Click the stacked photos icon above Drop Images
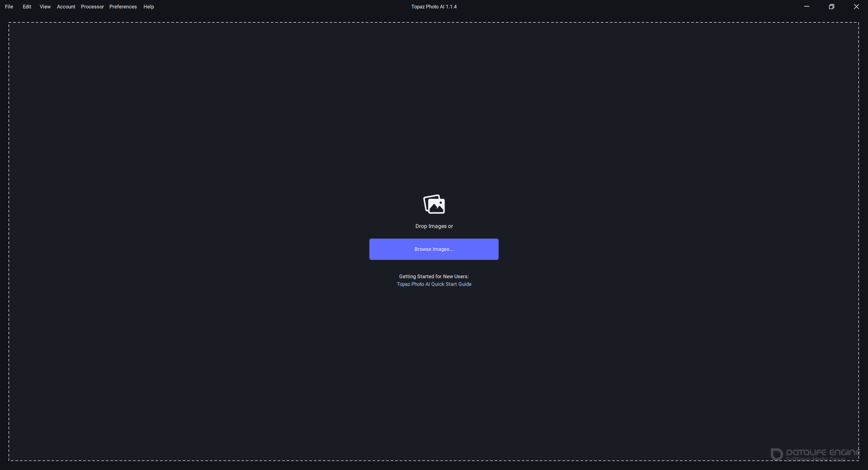Image resolution: width=868 pixels, height=470 pixels. pyautogui.click(x=434, y=204)
